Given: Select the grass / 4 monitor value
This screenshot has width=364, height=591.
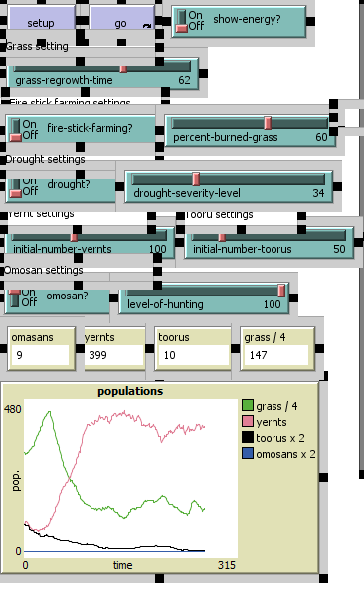Looking at the screenshot, I should pos(276,355).
